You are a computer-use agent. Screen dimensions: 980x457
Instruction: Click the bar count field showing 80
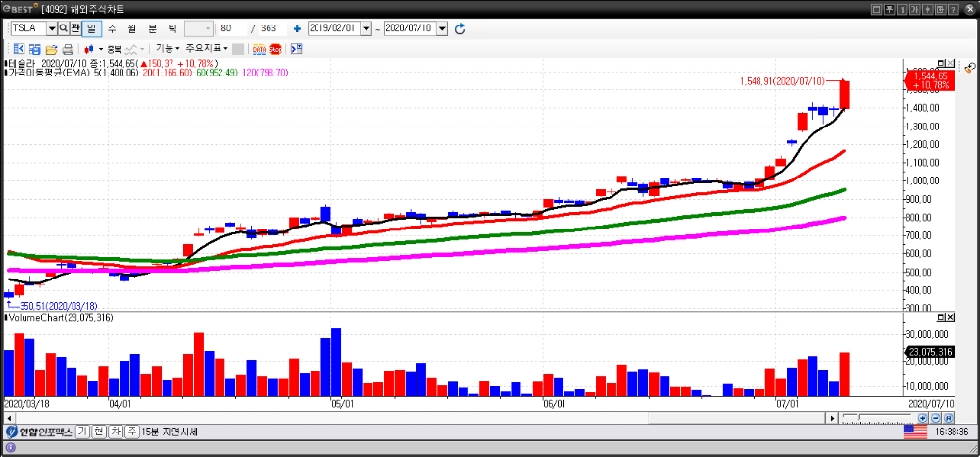232,28
